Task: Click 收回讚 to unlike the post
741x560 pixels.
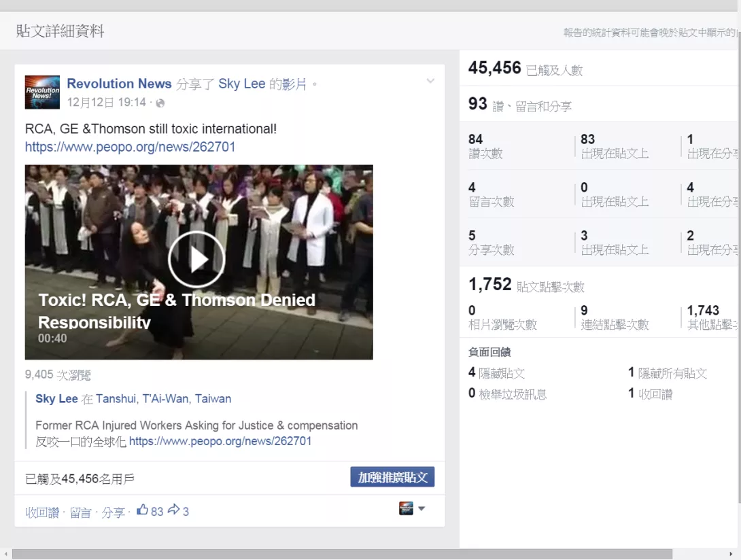Action: coord(42,512)
